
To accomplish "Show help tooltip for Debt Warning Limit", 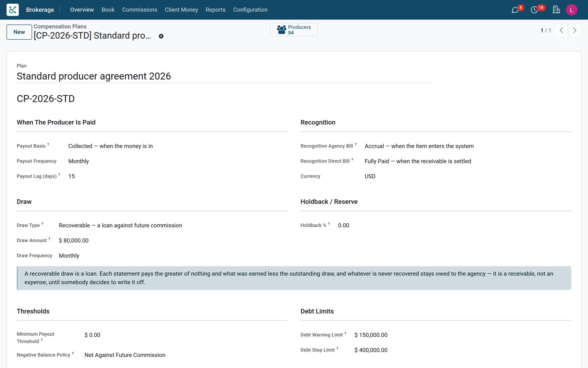I will pos(345,333).
